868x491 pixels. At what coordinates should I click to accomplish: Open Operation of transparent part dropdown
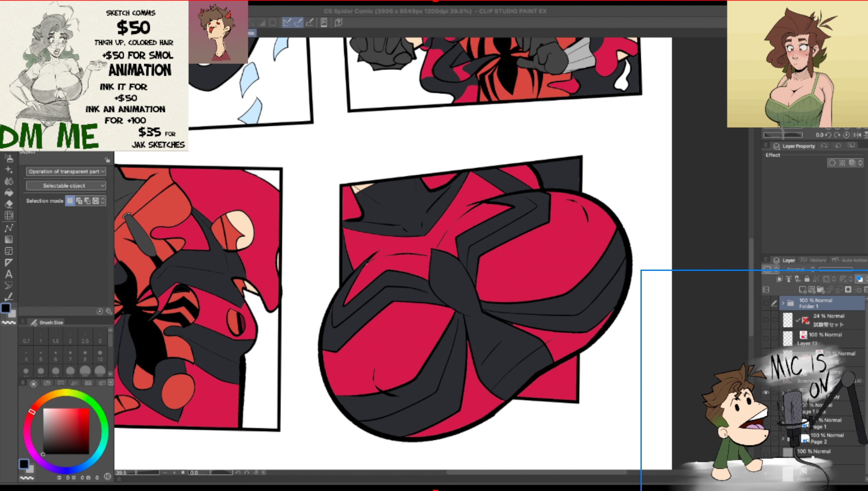click(66, 171)
